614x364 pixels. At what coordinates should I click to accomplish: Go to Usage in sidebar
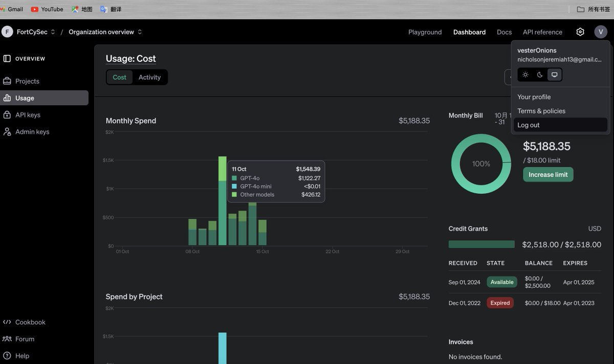point(44,98)
